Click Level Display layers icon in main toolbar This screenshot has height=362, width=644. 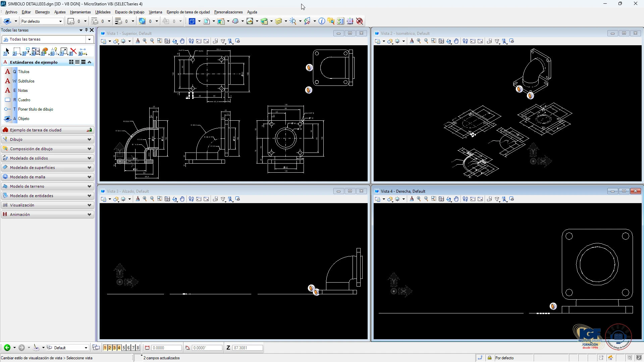[x=278, y=21]
